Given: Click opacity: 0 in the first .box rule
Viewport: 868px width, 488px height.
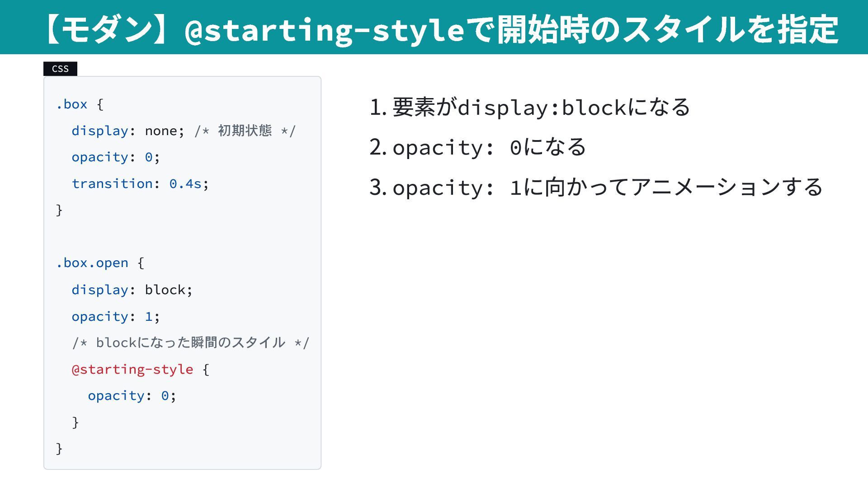Looking at the screenshot, I should tap(115, 157).
